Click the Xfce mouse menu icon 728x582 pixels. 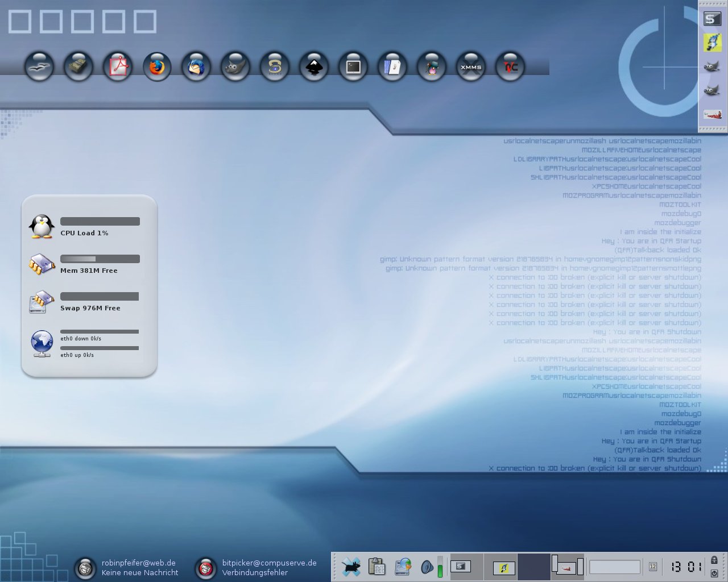click(x=351, y=567)
